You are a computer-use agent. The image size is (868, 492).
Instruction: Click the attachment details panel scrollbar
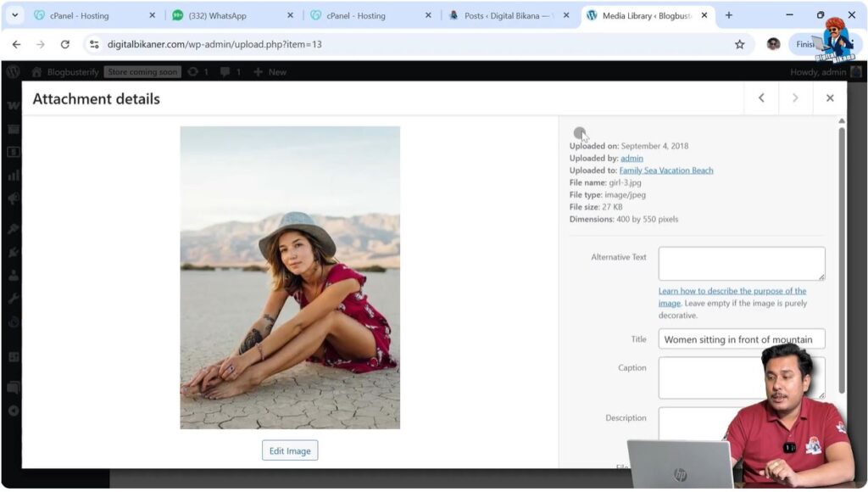tap(842, 254)
